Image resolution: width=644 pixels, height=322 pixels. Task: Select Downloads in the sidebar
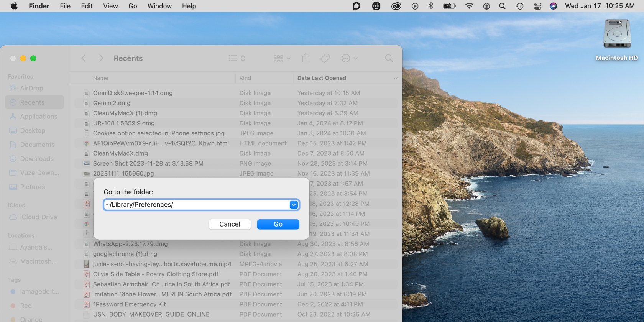34,159
